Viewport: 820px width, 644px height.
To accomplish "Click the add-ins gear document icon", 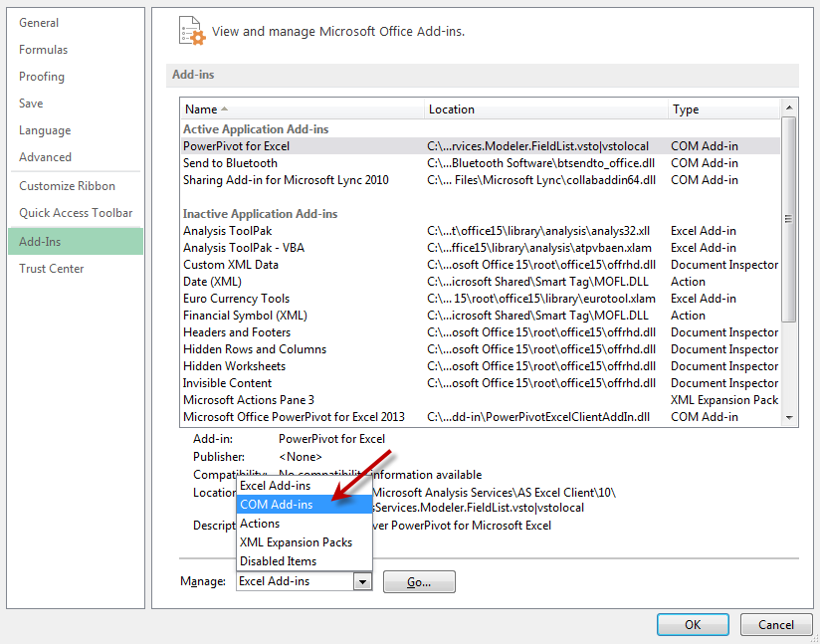I will 191,31.
